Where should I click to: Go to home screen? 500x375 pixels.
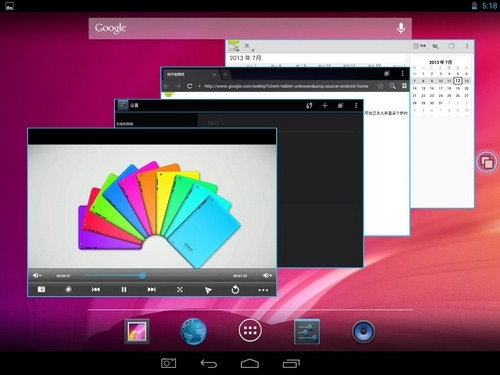250,363
